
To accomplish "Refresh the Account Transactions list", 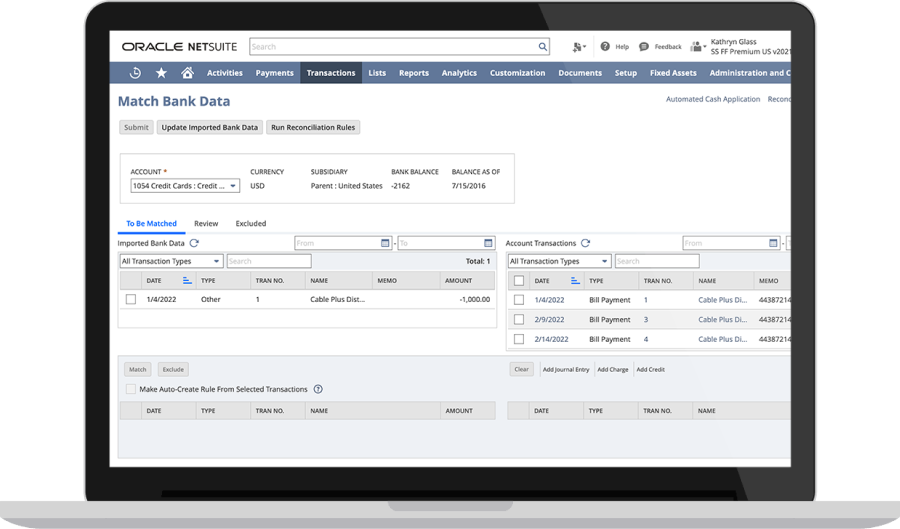I will pos(585,243).
